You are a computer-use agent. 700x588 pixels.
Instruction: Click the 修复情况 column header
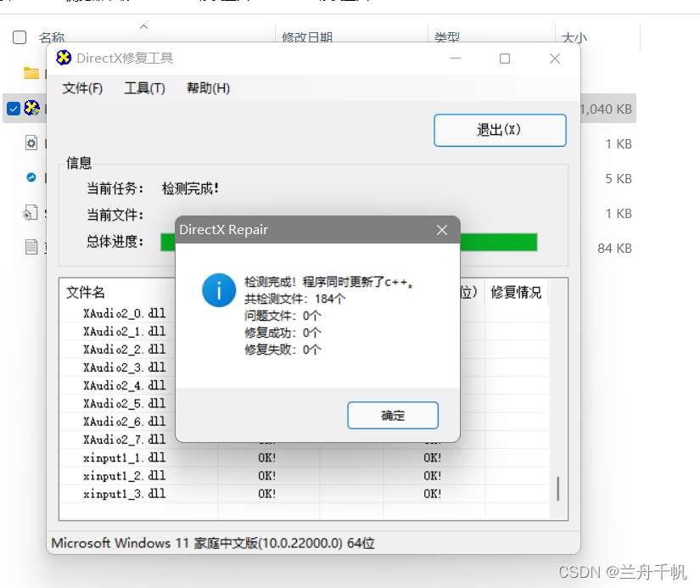point(516,293)
